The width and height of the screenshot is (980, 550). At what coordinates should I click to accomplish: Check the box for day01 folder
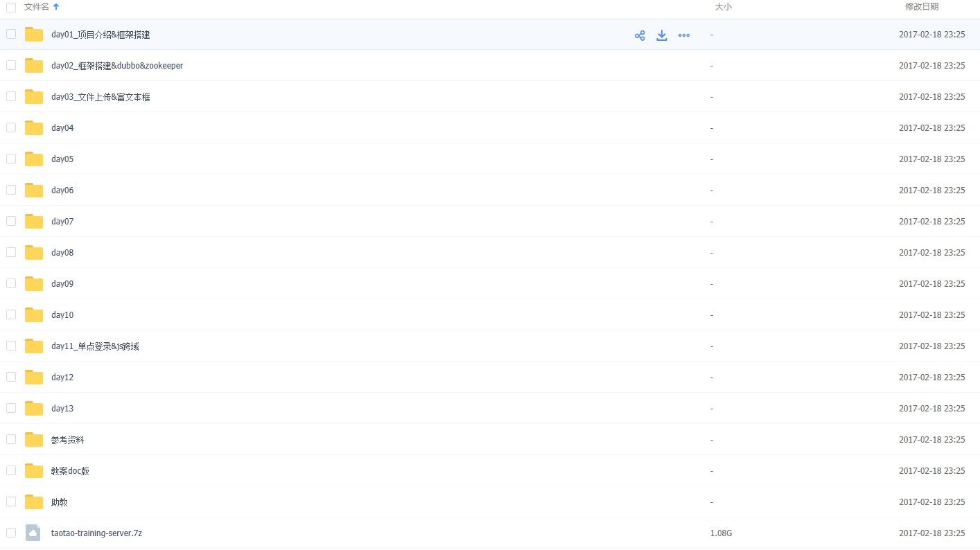tap(11, 34)
